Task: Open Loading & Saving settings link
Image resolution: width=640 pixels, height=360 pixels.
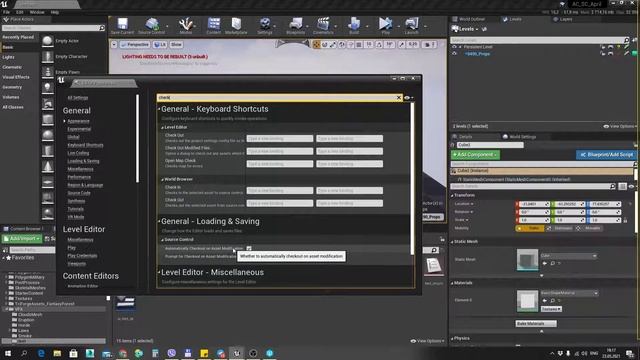Action: 83,161
